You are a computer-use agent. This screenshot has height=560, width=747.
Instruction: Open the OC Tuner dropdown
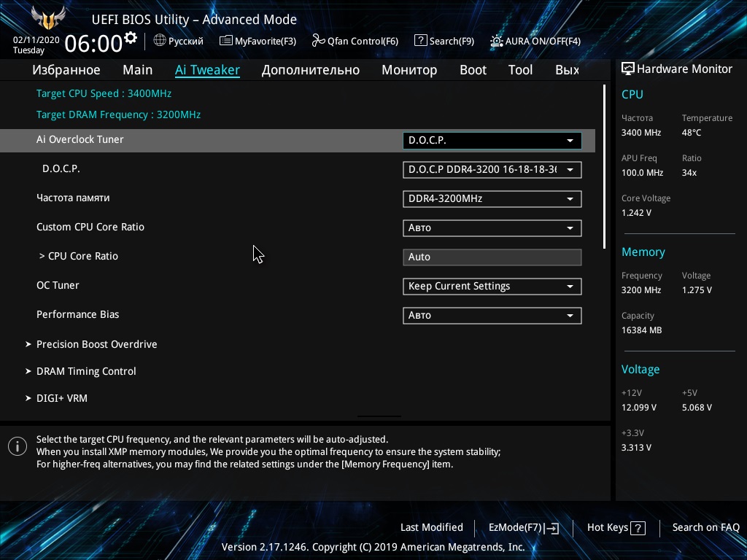coord(492,286)
